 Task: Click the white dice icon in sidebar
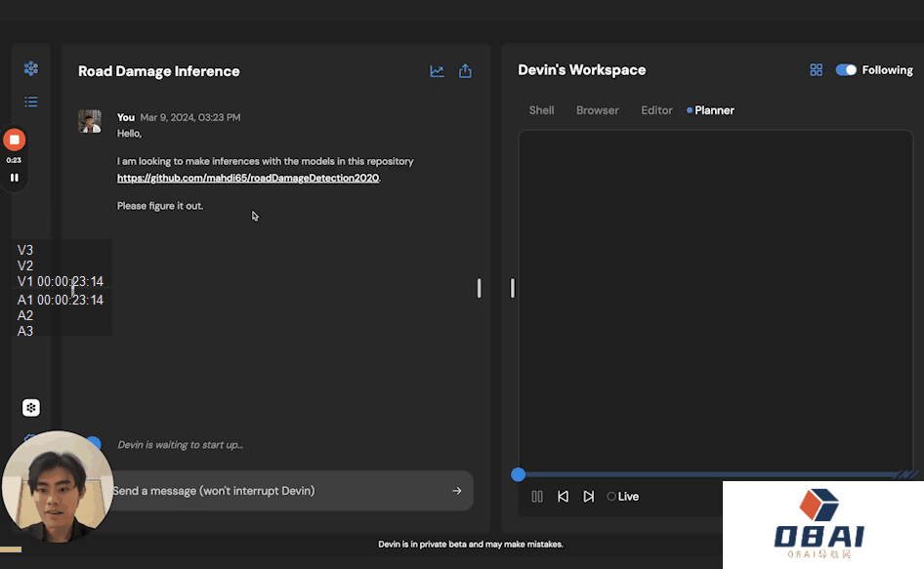click(31, 408)
